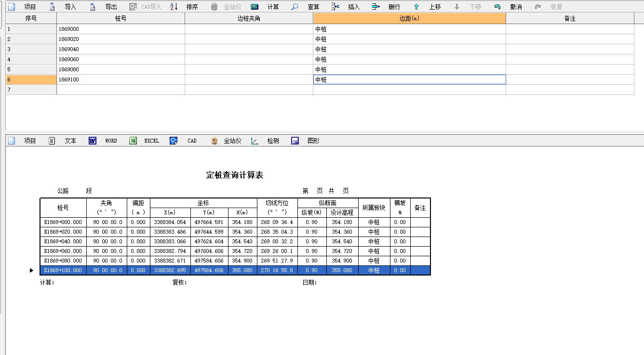
Task: Click highlighted result row K1869+100.000
Action: tap(235, 270)
